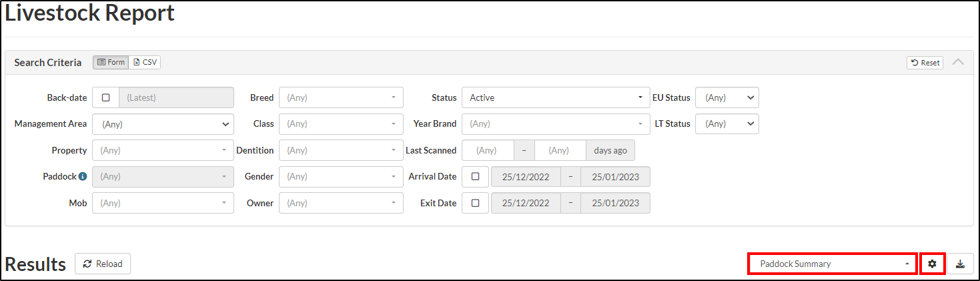The width and height of the screenshot is (980, 281).
Task: Open the Gender dropdown
Action: pyautogui.click(x=341, y=177)
